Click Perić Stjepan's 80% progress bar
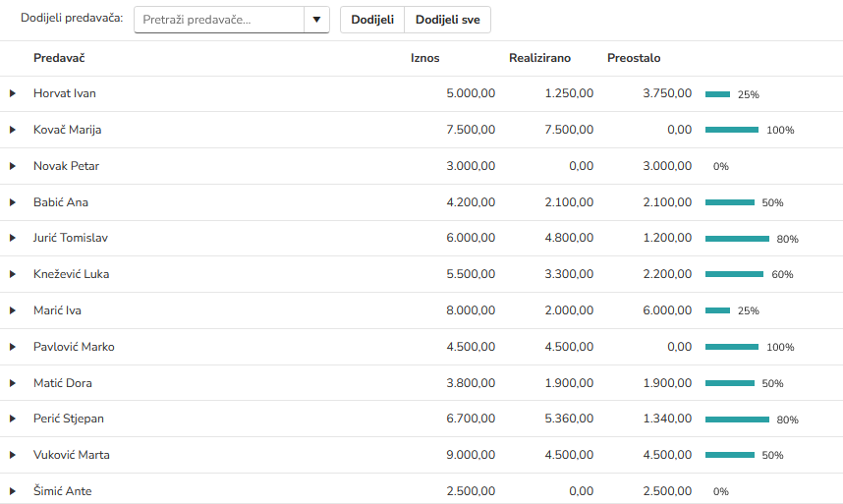Image resolution: width=843 pixels, height=504 pixels. pyautogui.click(x=737, y=420)
